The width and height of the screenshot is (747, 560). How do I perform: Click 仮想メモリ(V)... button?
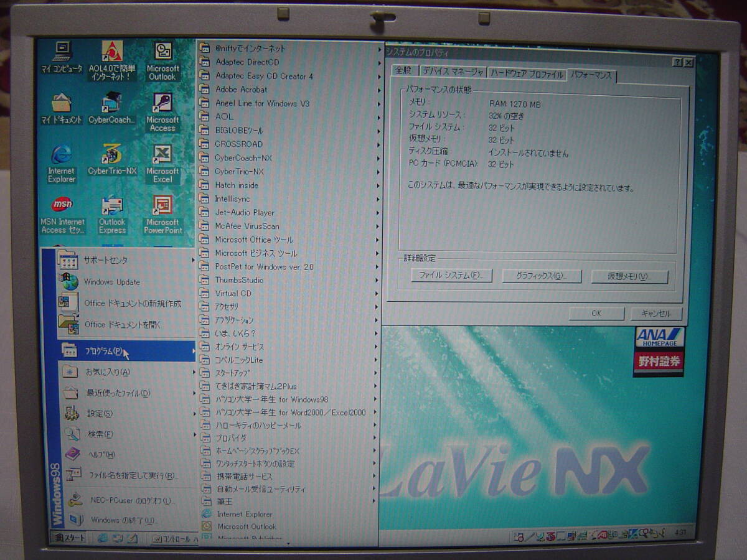pos(629,277)
